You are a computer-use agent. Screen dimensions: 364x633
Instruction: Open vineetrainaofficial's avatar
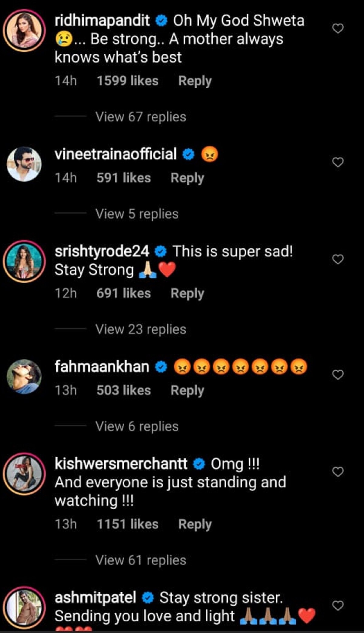(24, 164)
